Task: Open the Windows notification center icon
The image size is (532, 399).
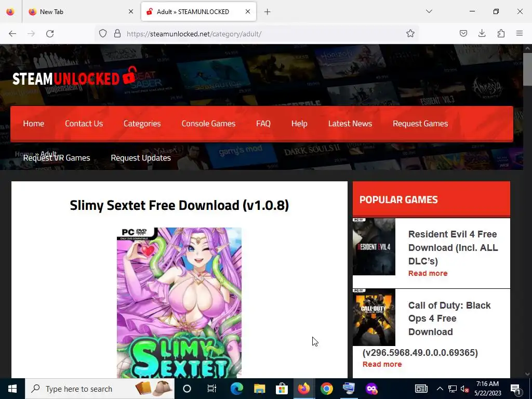Action: click(516, 389)
